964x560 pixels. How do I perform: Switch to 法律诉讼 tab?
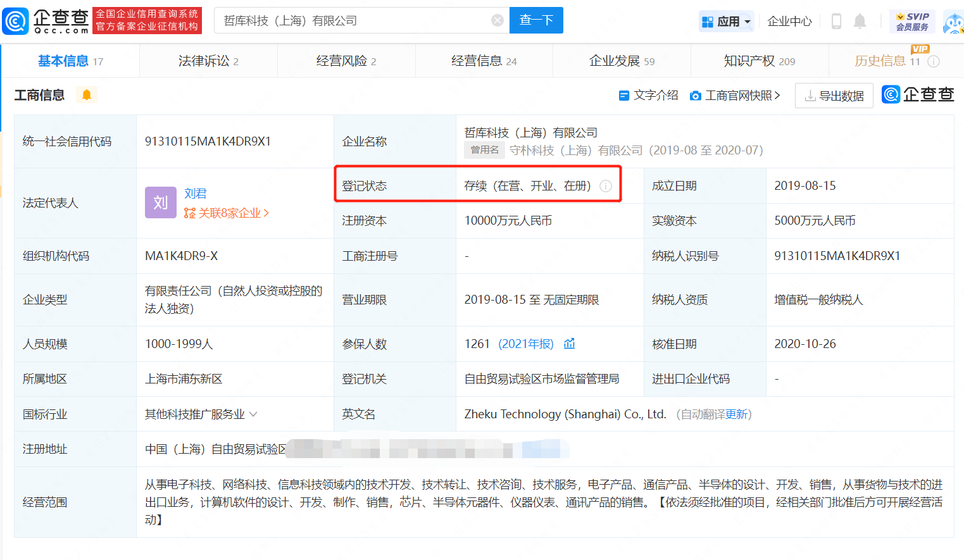click(x=208, y=61)
